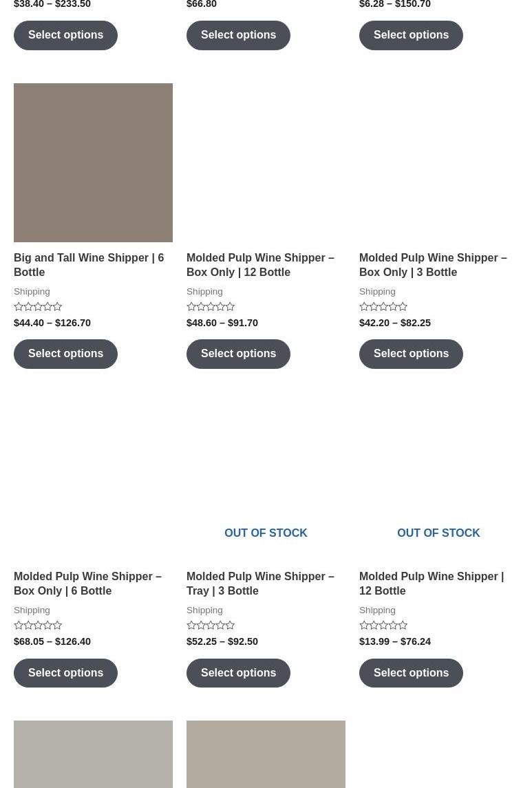Select options for Molded Pulp Box Only 12 Bottle
The width and height of the screenshot is (532, 788).
pyautogui.click(x=238, y=354)
